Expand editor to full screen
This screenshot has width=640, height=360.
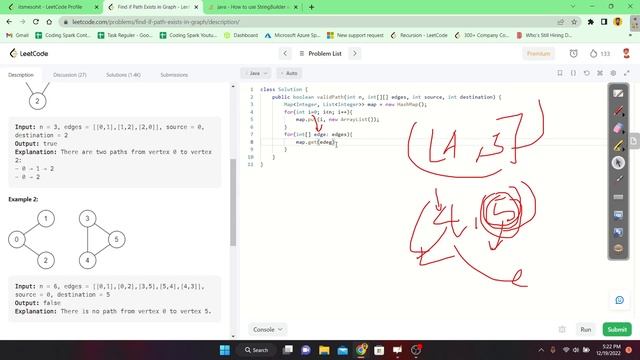tap(627, 73)
